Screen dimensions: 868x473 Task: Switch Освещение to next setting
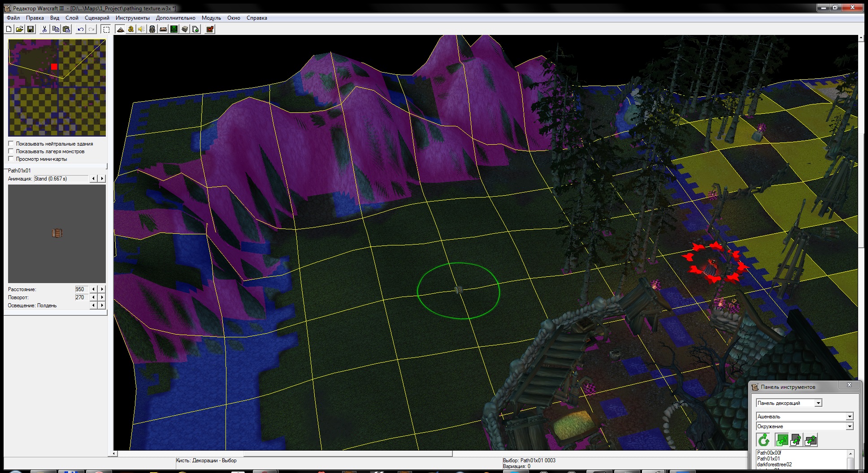(102, 305)
